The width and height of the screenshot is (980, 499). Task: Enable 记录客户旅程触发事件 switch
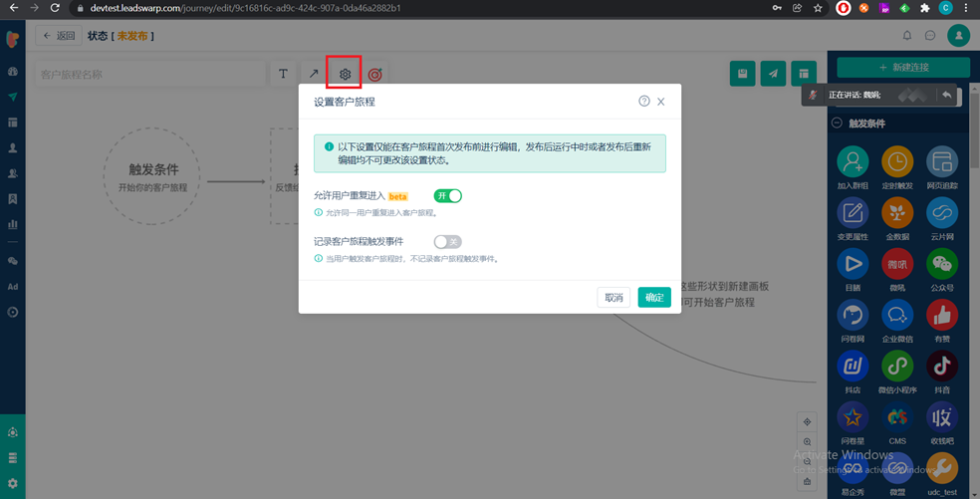(x=447, y=242)
